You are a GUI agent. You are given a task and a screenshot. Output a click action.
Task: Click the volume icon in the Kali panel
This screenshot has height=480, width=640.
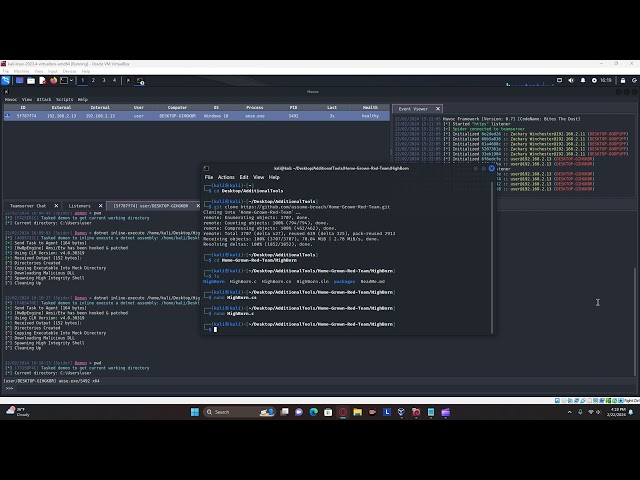pyautogui.click(x=571, y=80)
